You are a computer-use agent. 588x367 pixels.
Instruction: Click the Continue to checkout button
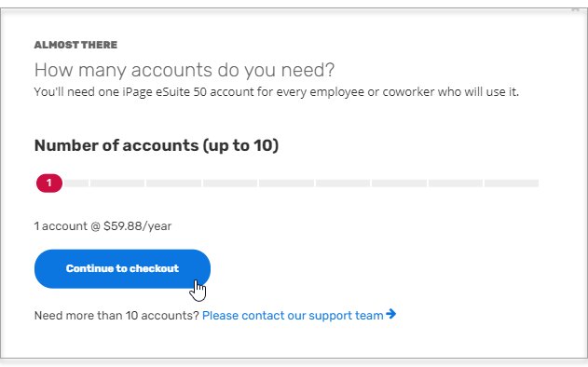coord(122,269)
